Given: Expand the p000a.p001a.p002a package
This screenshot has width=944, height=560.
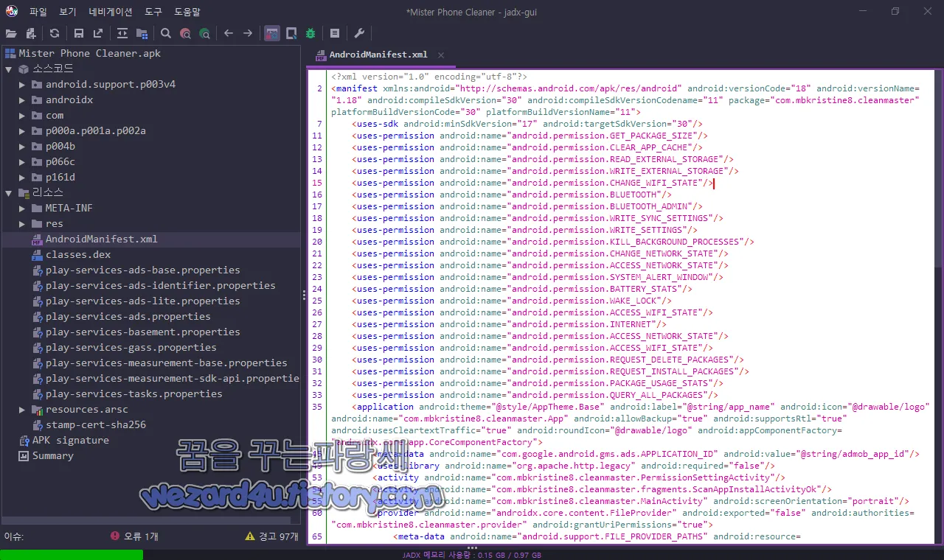Looking at the screenshot, I should pyautogui.click(x=22, y=131).
